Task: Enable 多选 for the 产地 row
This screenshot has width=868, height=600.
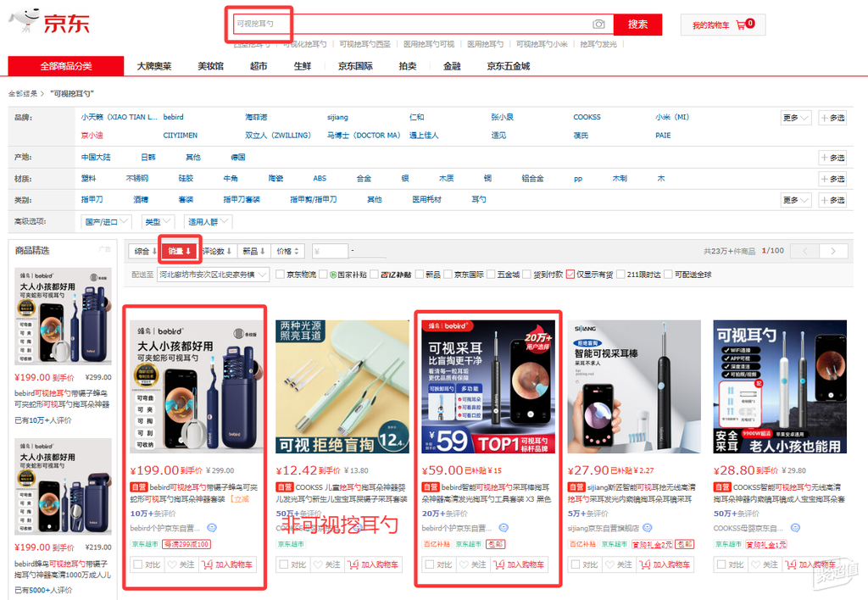Action: (x=832, y=158)
